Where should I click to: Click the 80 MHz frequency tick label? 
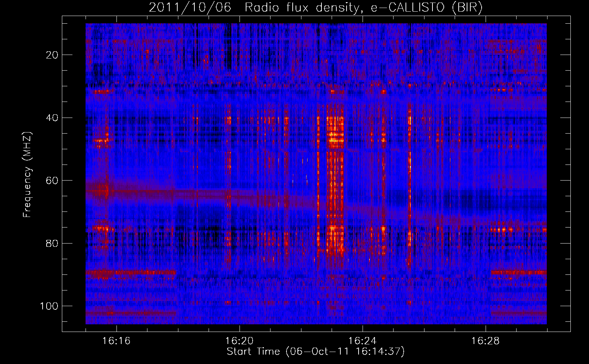[x=52, y=243]
